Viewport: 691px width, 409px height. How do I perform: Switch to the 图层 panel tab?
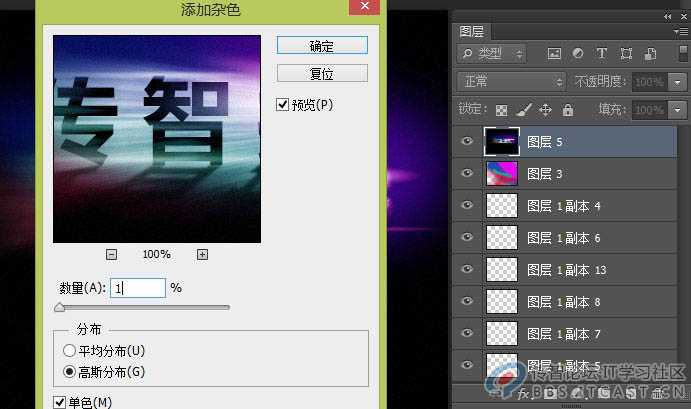[471, 31]
